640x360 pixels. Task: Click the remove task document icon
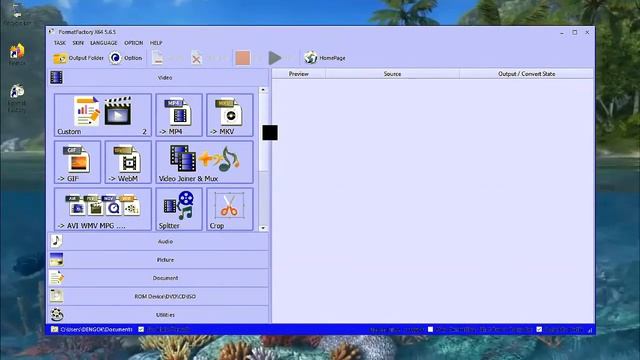(158, 58)
